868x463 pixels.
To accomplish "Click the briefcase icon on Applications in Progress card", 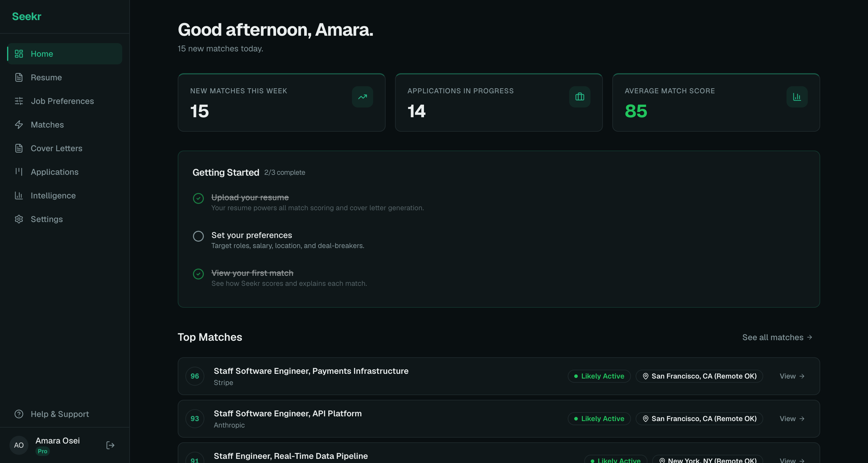I will tap(580, 97).
